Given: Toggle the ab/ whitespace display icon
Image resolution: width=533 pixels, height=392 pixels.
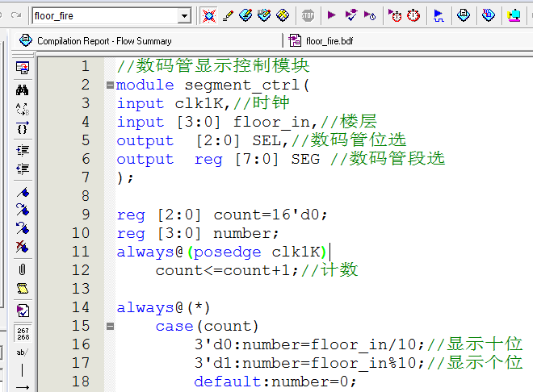Looking at the screenshot, I should (x=23, y=352).
